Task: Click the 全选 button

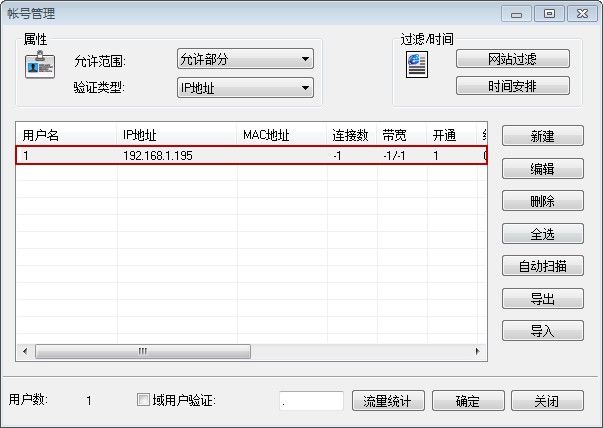Action: coord(543,233)
